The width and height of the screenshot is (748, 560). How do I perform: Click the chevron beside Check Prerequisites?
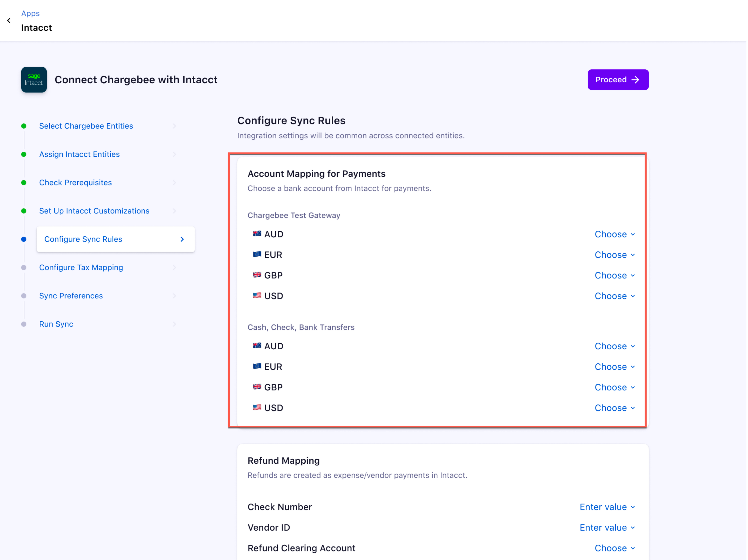tap(175, 183)
